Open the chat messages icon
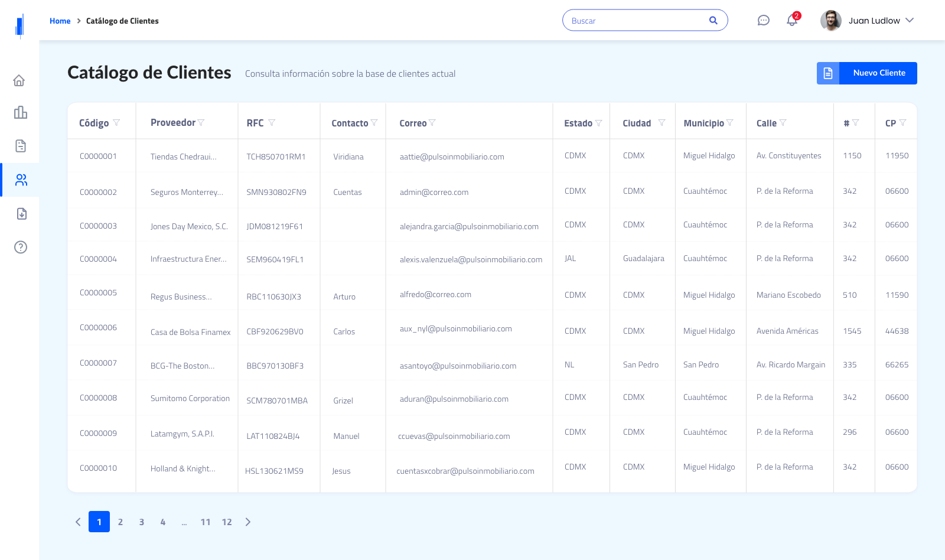The image size is (945, 560). pos(764,21)
